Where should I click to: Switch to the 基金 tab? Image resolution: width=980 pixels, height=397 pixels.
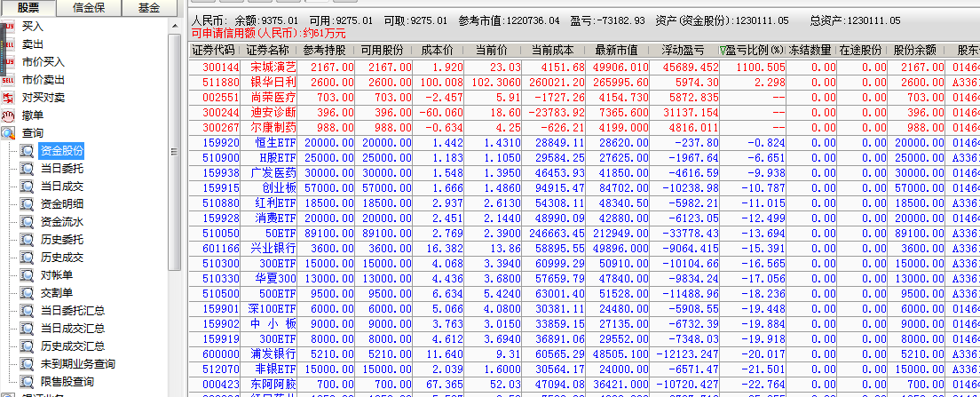(x=148, y=7)
